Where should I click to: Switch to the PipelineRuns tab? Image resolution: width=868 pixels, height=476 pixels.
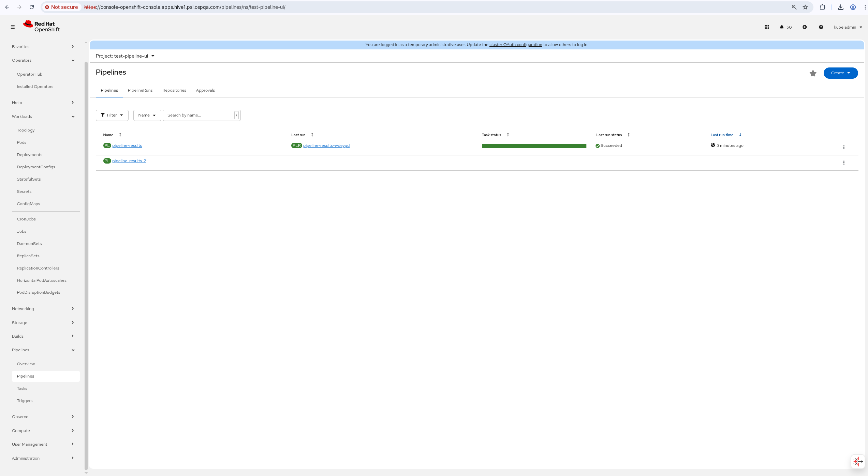point(140,90)
